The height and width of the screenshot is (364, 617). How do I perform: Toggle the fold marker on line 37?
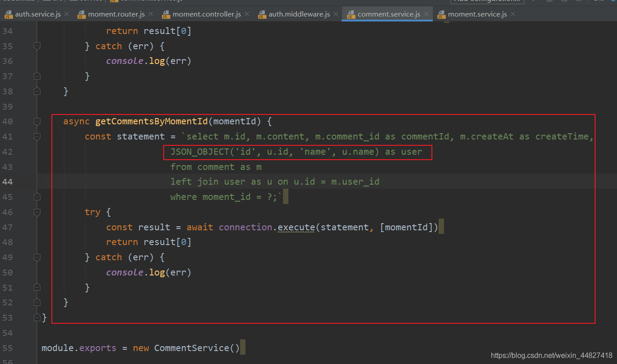tap(37, 76)
